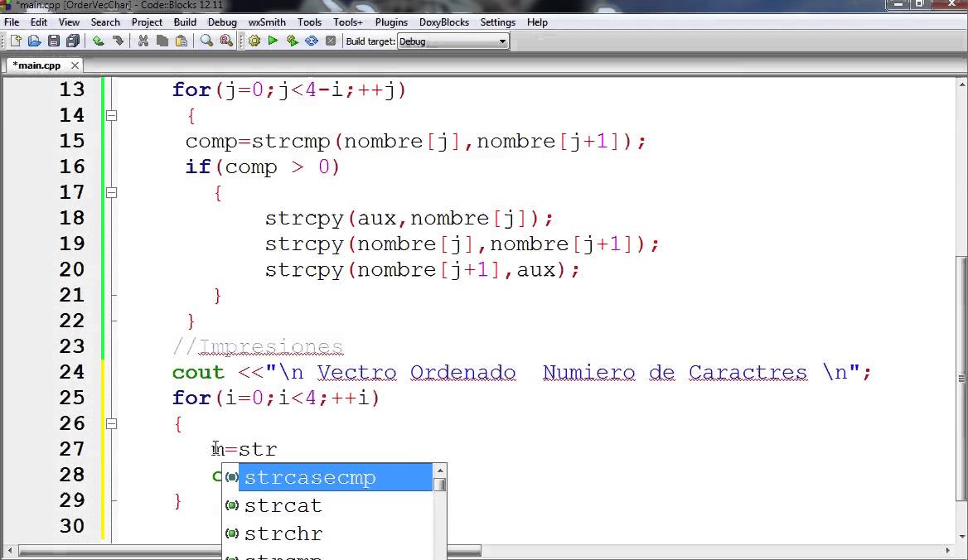
Task: Save the current file
Action: pyautogui.click(x=53, y=40)
